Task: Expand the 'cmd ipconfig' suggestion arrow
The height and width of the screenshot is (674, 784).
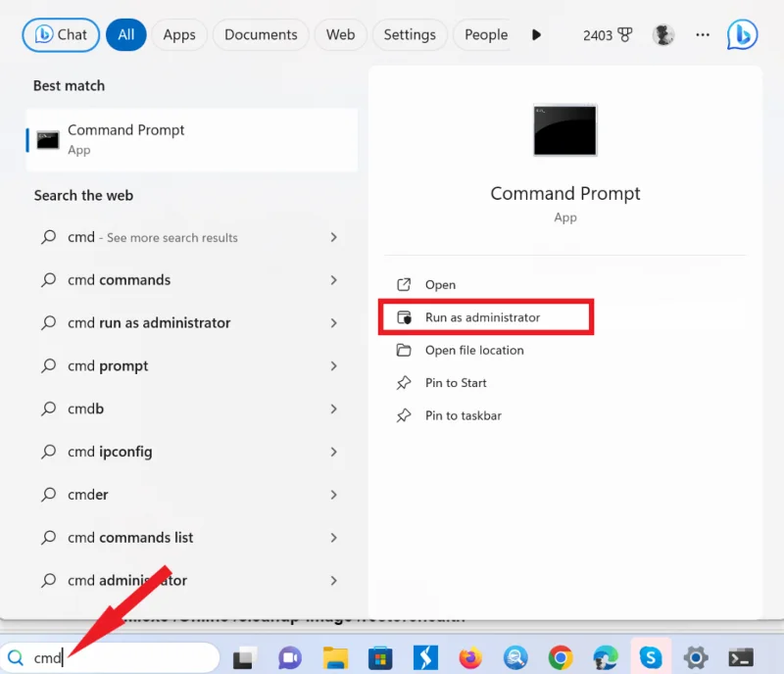Action: click(333, 452)
